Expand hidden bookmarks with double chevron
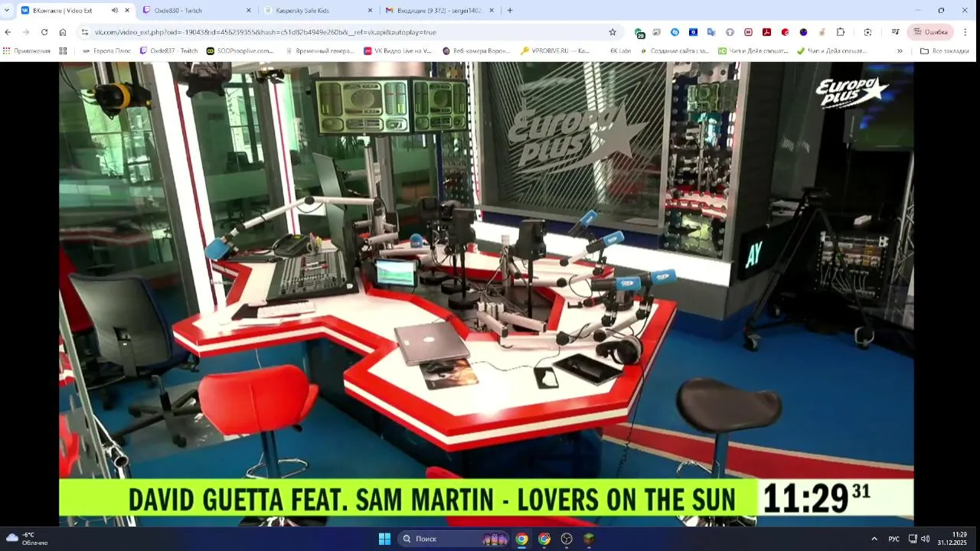This screenshot has height=551, width=980. [900, 51]
